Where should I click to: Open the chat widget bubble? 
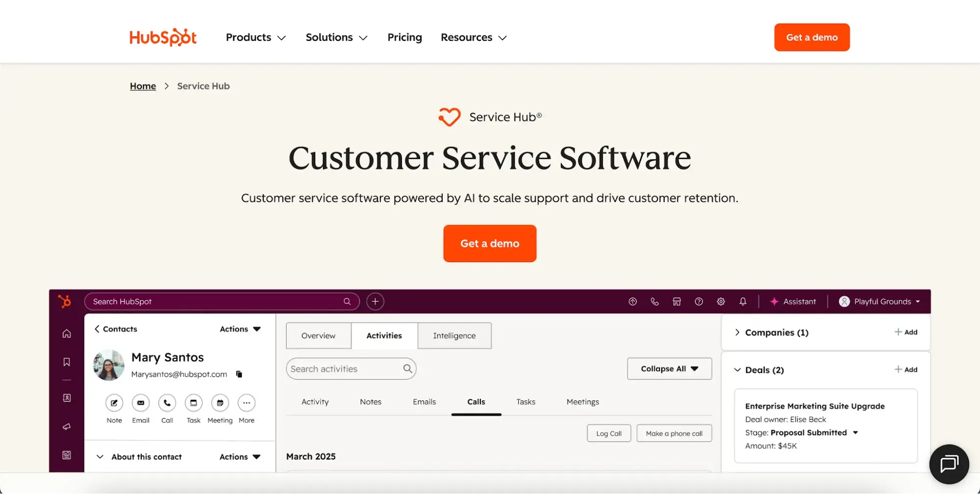point(949,464)
